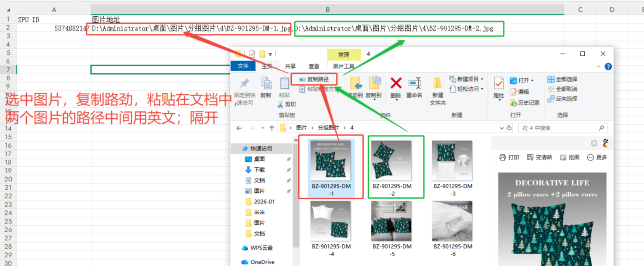This screenshot has height=266, width=644.
Task: Click the 属性 checkmark icon
Action: [499, 83]
